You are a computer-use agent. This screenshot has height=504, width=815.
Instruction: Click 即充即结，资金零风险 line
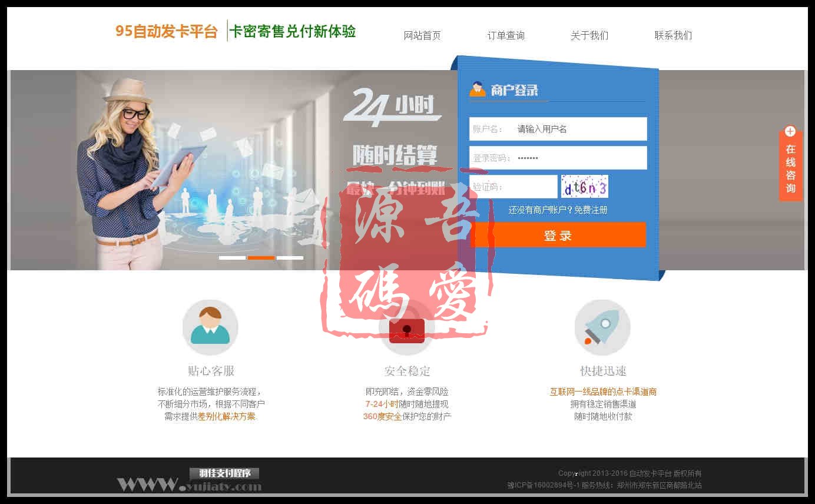pos(407,392)
